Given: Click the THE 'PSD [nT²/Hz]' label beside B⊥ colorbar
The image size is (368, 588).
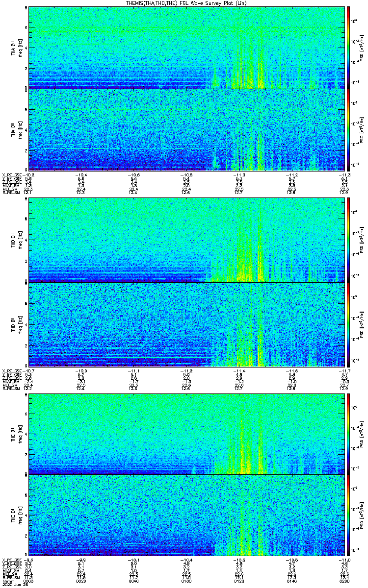Looking at the screenshot, I should coord(361,434).
